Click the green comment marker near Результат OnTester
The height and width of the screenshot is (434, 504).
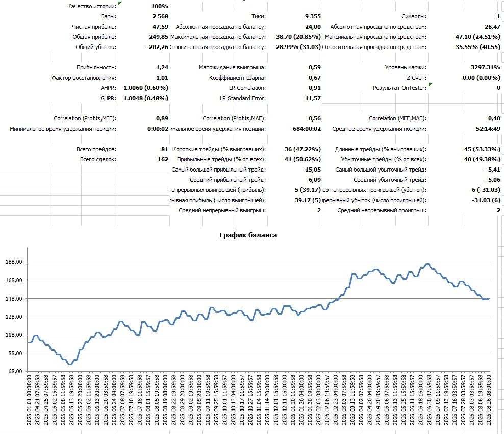(x=430, y=85)
